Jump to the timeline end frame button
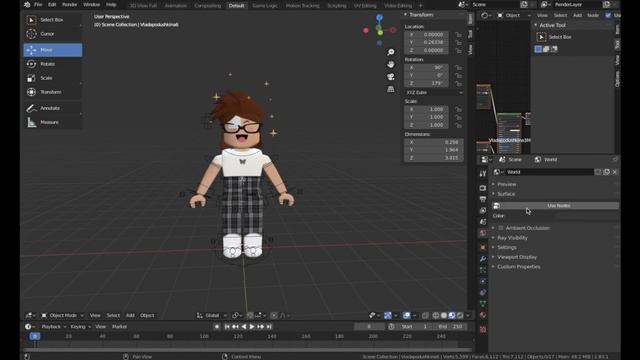 269,327
